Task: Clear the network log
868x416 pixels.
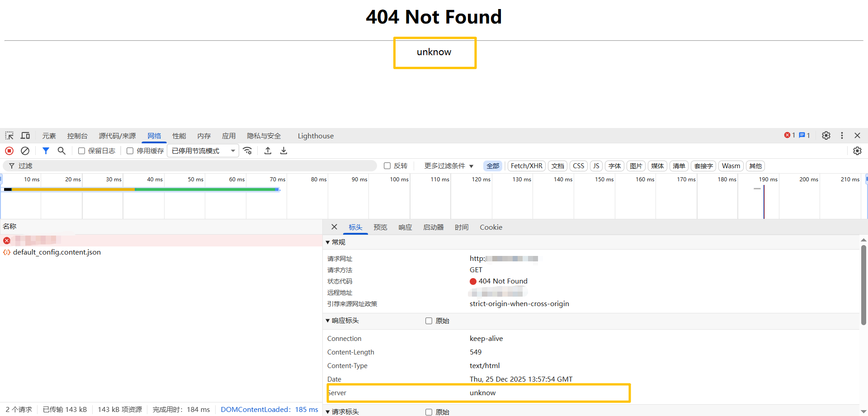Action: tap(25, 151)
